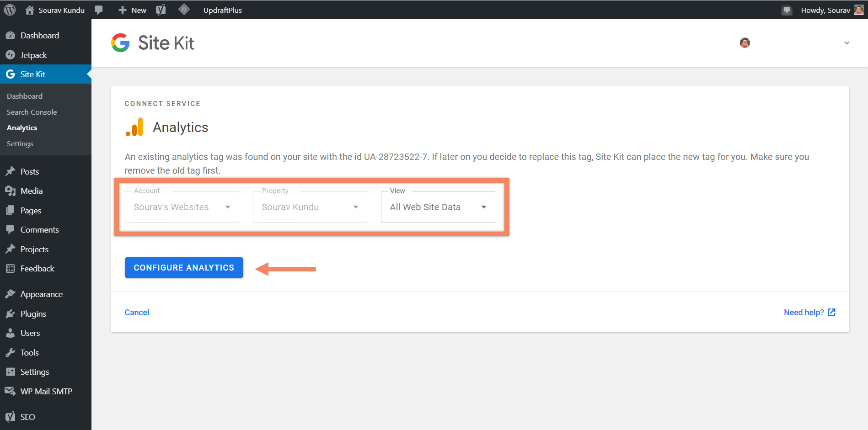Screen dimensions: 868x430
Task: Click the user avatar in admin bar
Action: point(859,10)
